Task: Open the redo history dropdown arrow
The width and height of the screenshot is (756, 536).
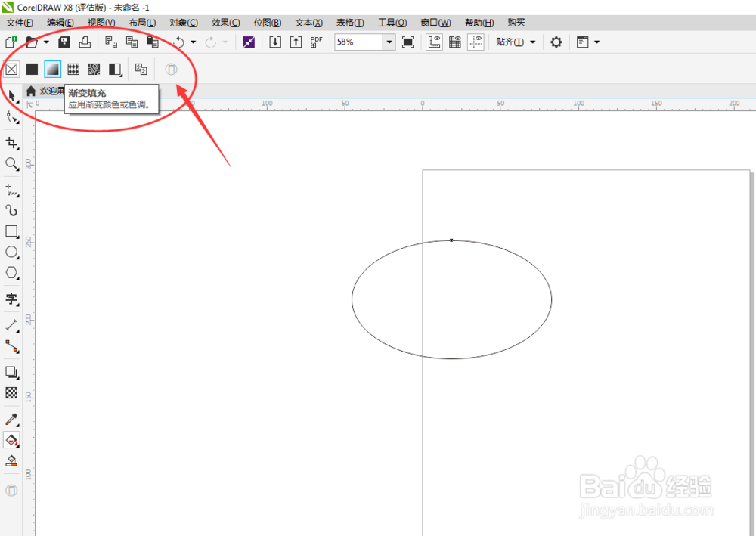Action: [x=225, y=42]
